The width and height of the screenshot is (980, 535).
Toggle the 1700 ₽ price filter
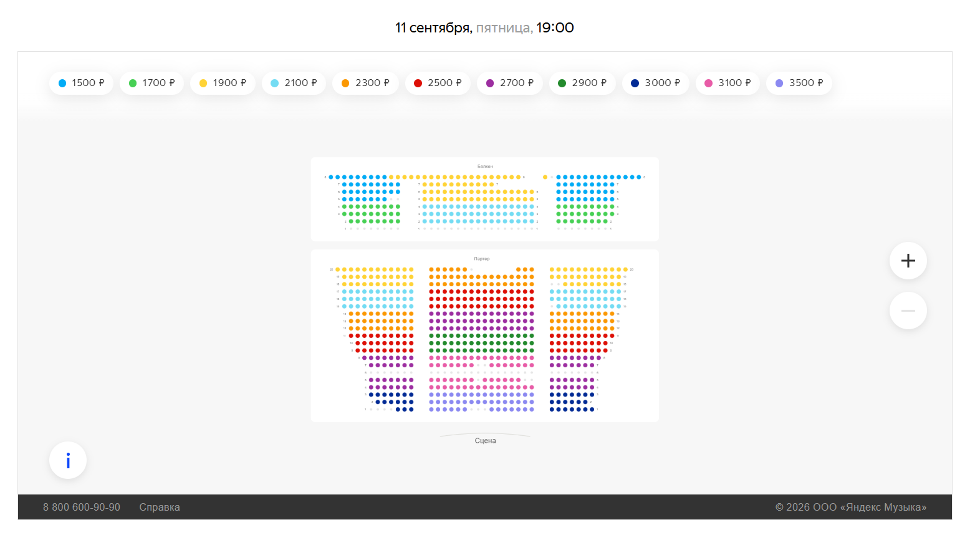[151, 83]
